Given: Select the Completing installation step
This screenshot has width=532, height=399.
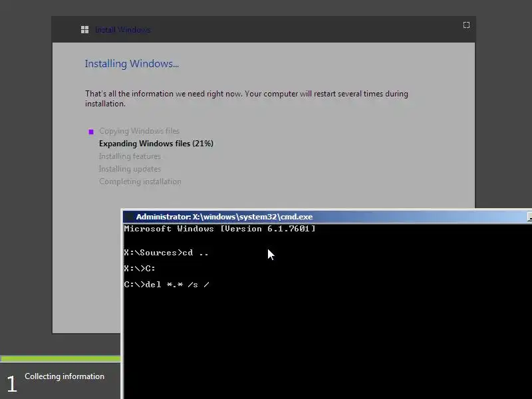Looking at the screenshot, I should point(140,182).
